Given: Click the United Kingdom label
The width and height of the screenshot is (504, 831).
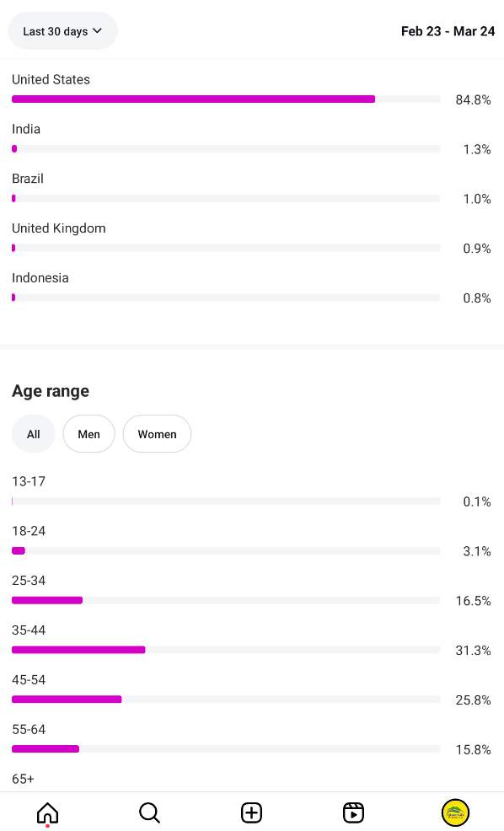Looking at the screenshot, I should coord(59,228).
